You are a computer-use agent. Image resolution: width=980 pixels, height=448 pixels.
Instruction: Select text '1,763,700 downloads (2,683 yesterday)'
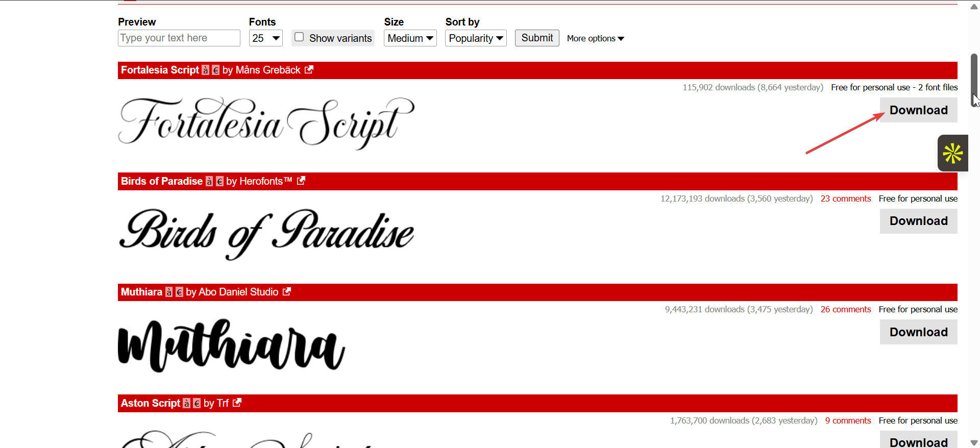pos(744,420)
